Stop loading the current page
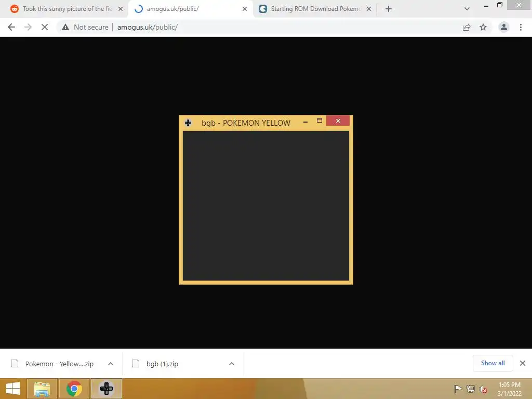 45,27
